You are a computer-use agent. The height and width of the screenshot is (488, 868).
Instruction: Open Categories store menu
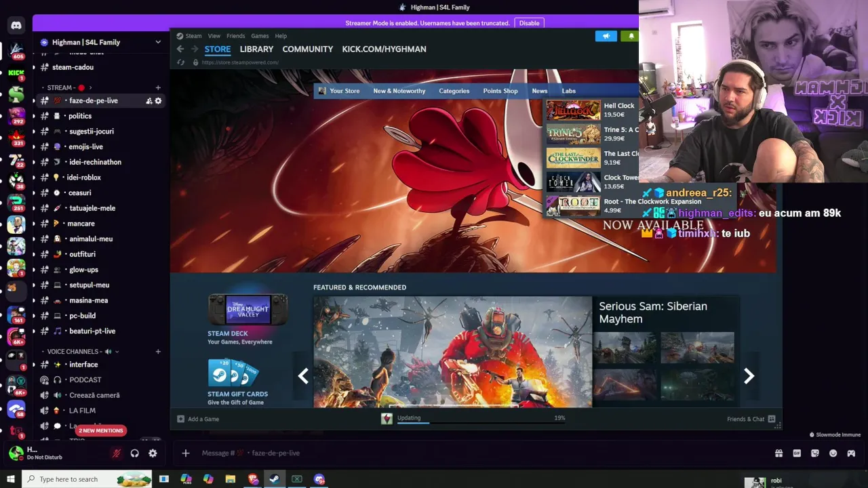point(454,91)
